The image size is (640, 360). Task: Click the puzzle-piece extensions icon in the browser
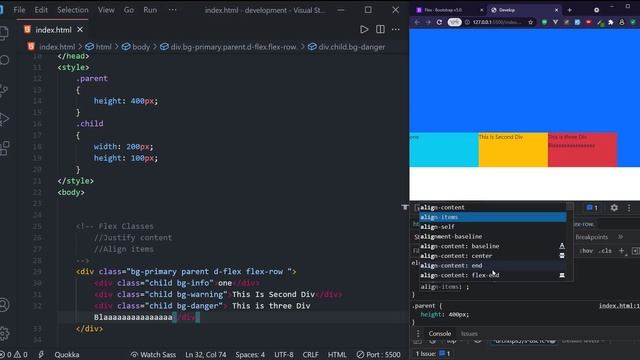point(611,22)
